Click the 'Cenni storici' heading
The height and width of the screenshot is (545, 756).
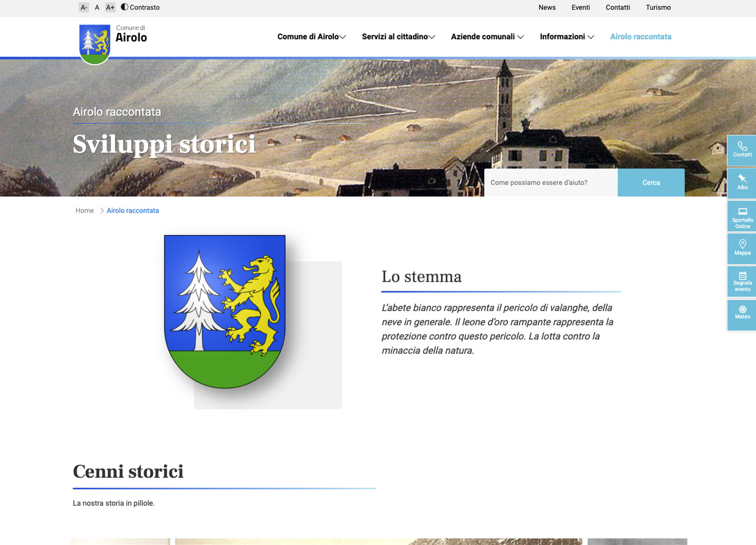pos(128,471)
